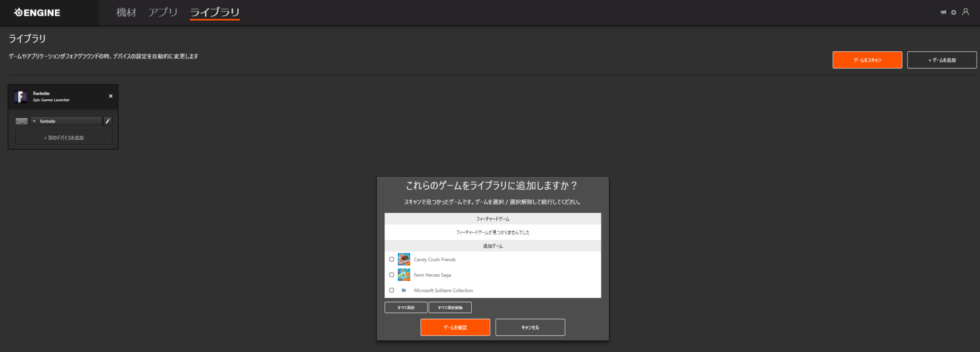This screenshot has height=352, width=980.
Task: Click the キャンセル button
Action: (530, 328)
